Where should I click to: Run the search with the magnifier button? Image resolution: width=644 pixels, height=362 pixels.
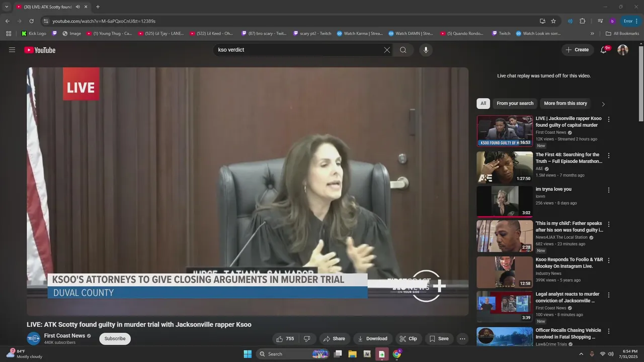(x=403, y=50)
